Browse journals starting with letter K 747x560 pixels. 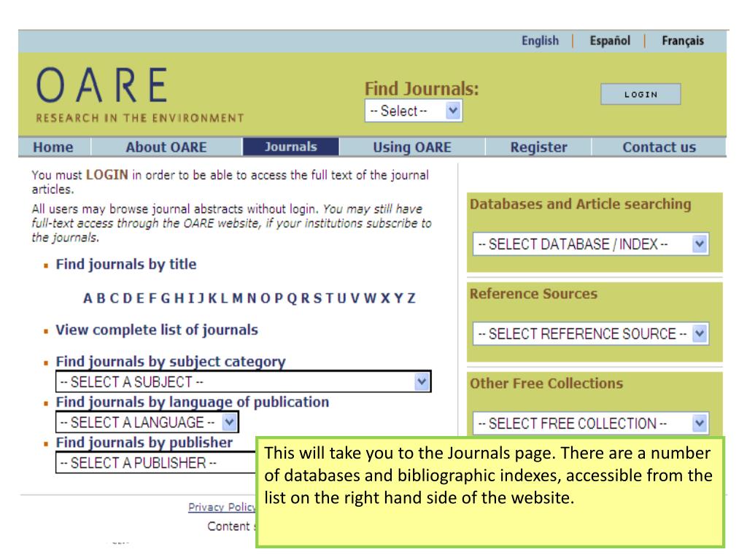pos(212,298)
